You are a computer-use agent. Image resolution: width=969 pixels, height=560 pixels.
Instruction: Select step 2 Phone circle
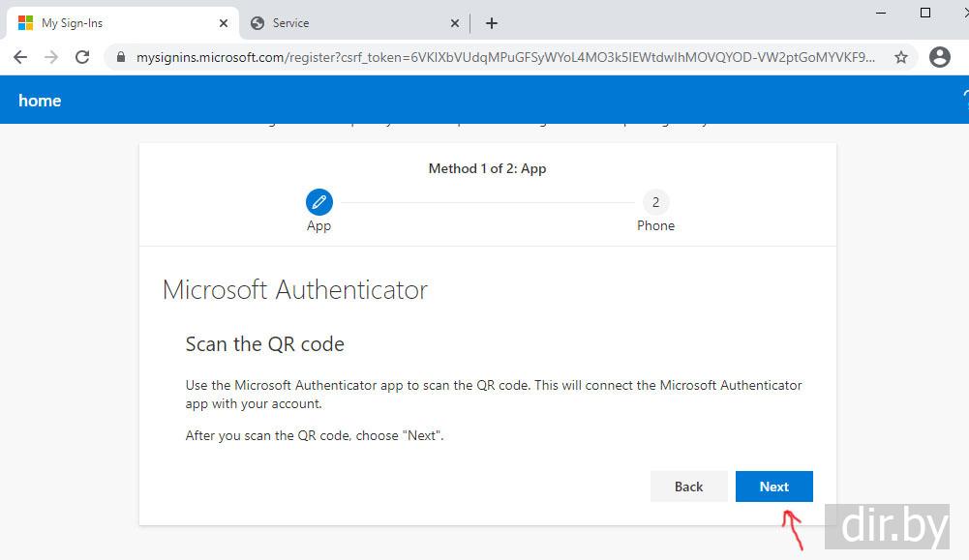[x=655, y=202]
